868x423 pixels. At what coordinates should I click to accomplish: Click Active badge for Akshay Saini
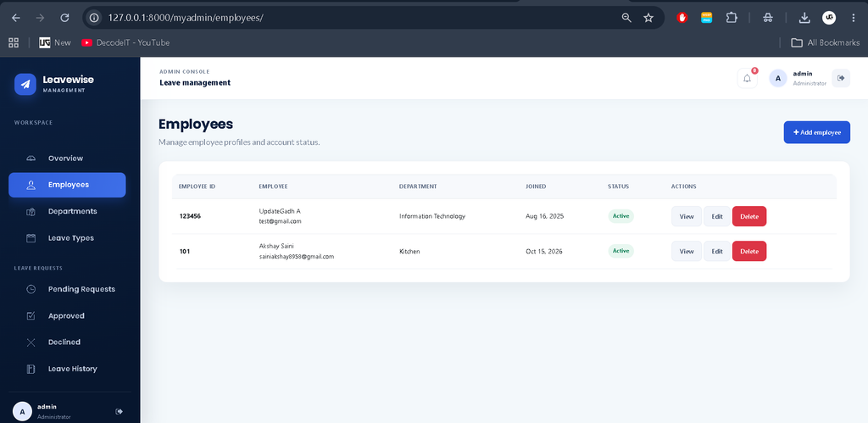tap(620, 251)
